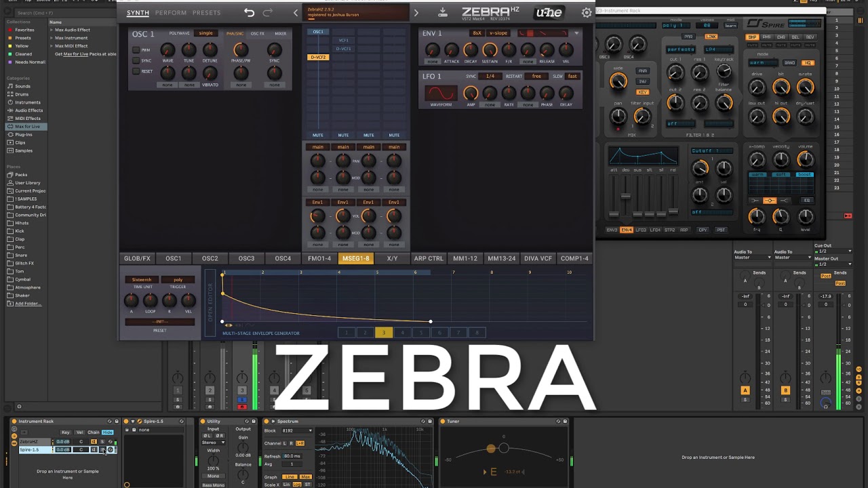This screenshot has width=868, height=488.
Task: Open the DIVA VCF tab
Action: tap(538, 258)
